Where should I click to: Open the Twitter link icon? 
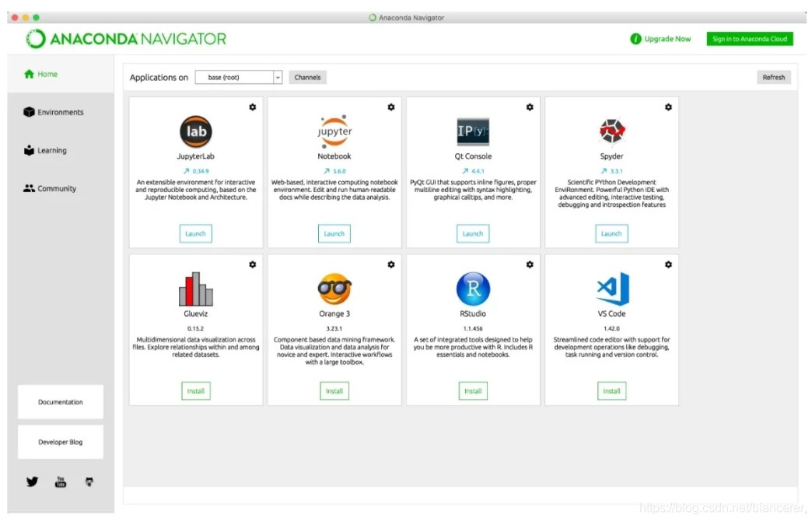32,482
